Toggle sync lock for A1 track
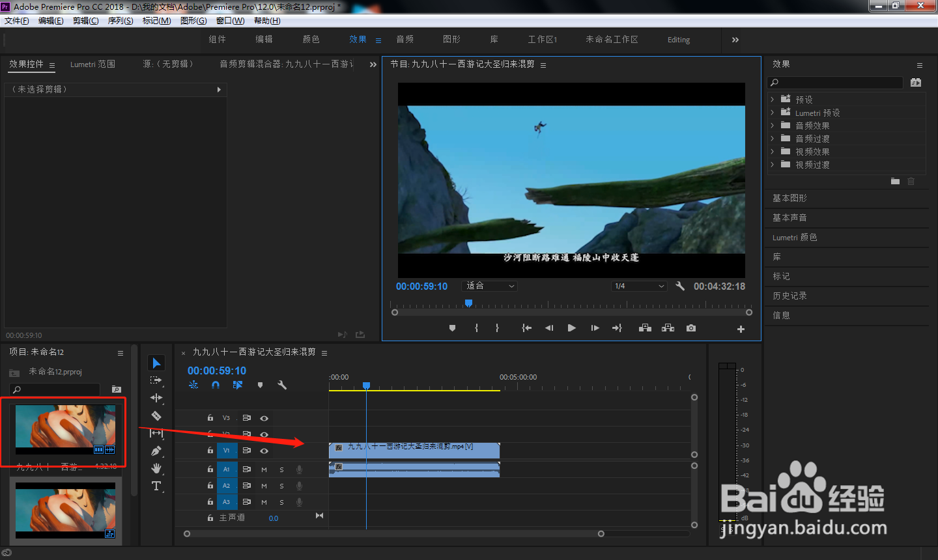Viewport: 938px width, 560px height. pyautogui.click(x=247, y=469)
